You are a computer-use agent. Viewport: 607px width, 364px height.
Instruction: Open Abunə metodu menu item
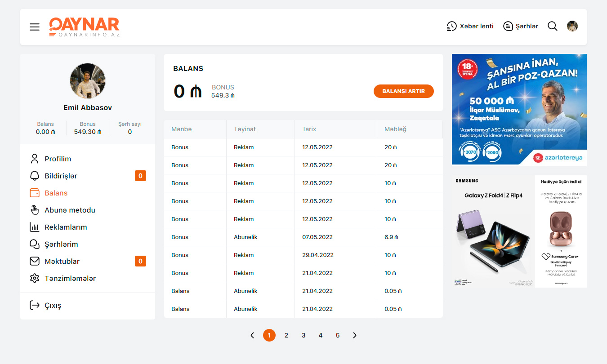click(x=70, y=210)
